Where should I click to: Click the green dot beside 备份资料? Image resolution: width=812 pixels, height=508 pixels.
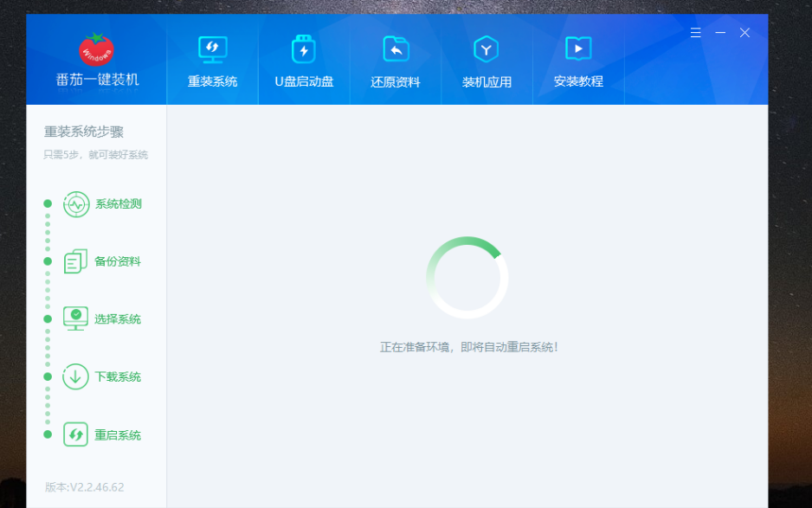pyautogui.click(x=48, y=261)
